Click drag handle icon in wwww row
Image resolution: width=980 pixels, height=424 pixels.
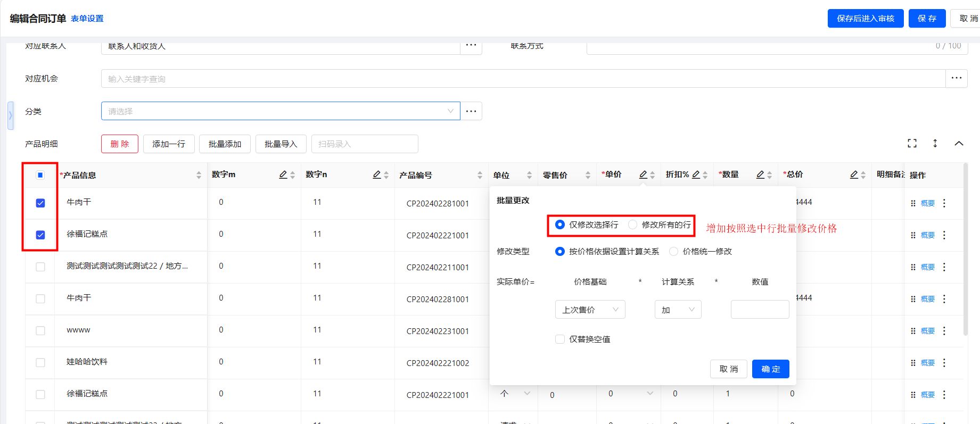pyautogui.click(x=913, y=331)
